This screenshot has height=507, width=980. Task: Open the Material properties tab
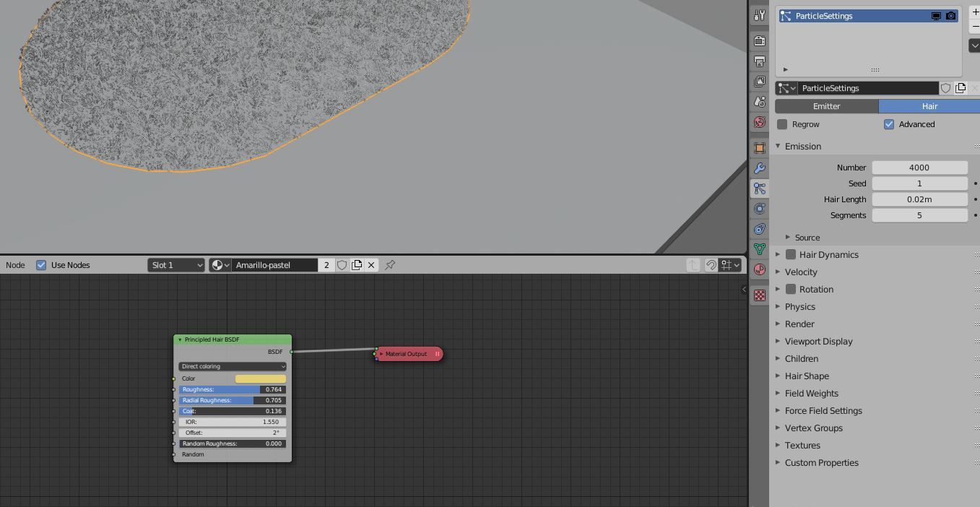[x=759, y=269]
